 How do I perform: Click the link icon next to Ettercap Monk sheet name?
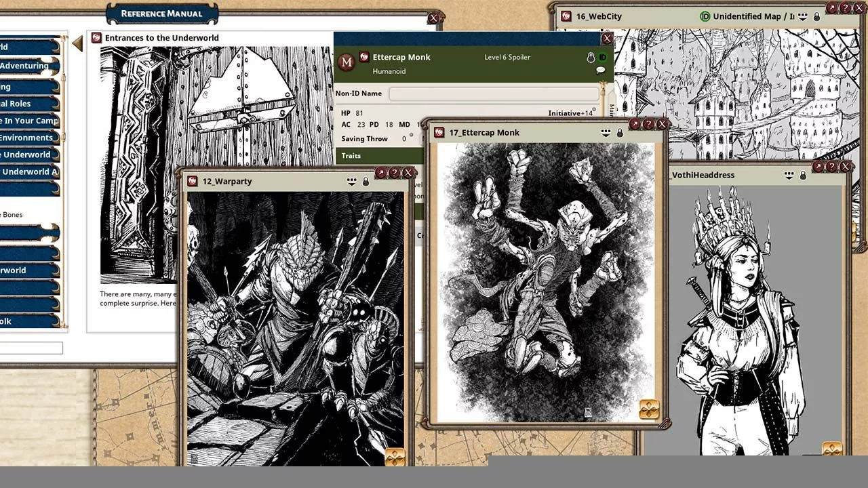(x=364, y=57)
